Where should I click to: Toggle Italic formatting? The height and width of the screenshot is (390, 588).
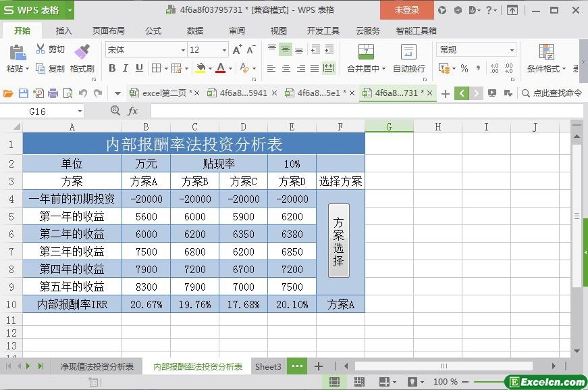(126, 68)
